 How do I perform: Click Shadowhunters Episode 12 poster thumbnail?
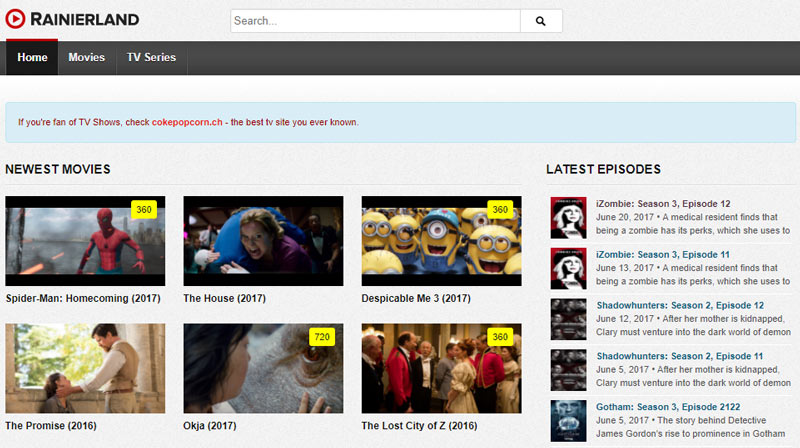pyautogui.click(x=568, y=319)
